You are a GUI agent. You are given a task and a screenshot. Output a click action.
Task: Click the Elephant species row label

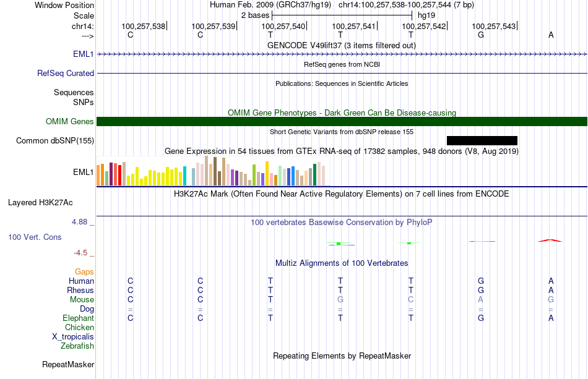[78, 318]
